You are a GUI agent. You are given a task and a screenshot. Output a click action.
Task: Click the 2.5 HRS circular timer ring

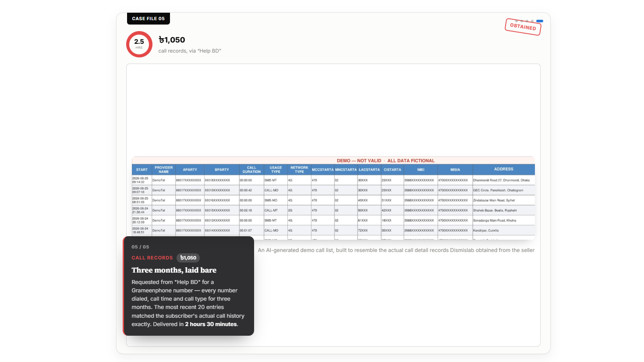pos(139,44)
